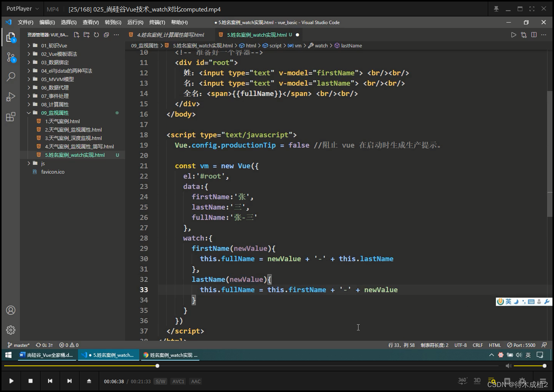This screenshot has width=554, height=392.
Task: Open notifications bell in status bar
Action: [x=544, y=345]
